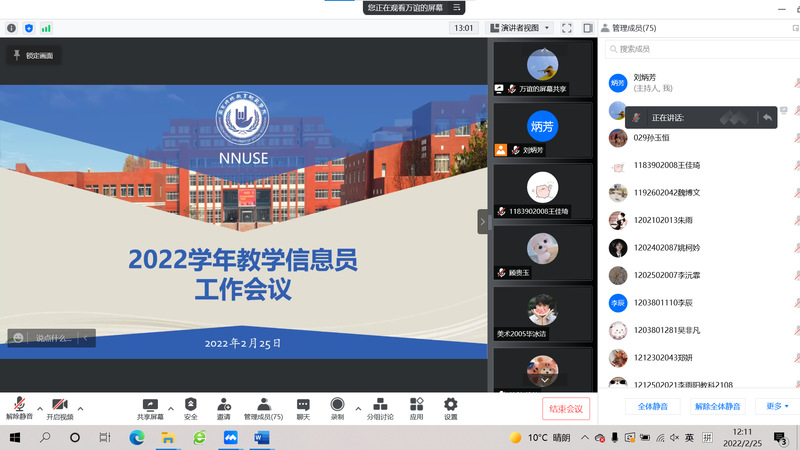This screenshot has height=450, width=800.
Task: Turn on camera with 开启视频
Action: click(59, 405)
